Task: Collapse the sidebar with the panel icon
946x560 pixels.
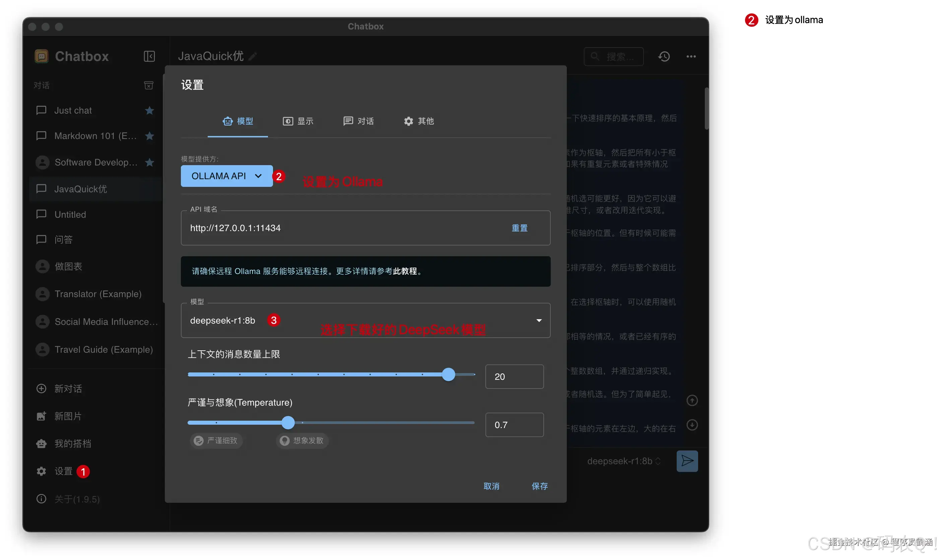Action: (x=149, y=57)
